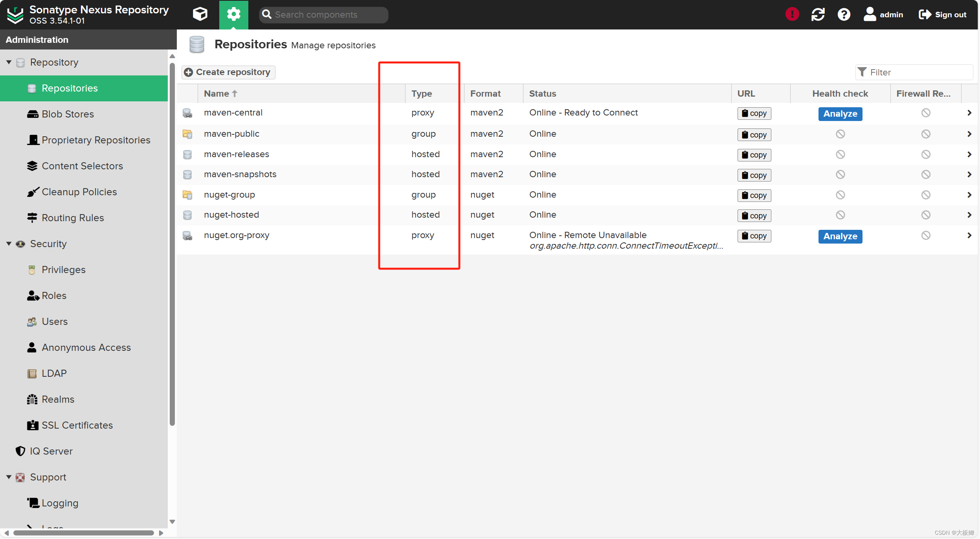Open Anonymous Access settings
This screenshot has width=980, height=539.
[84, 347]
